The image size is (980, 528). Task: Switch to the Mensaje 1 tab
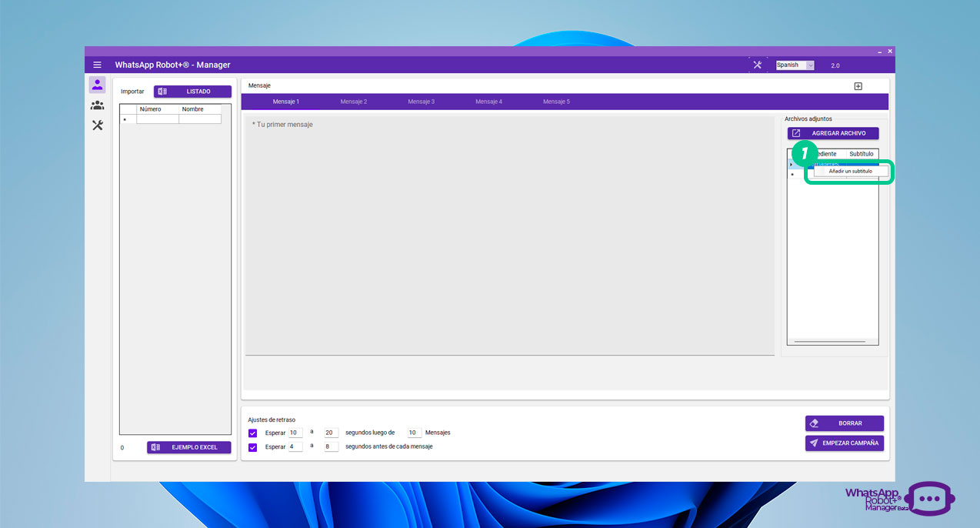(x=285, y=102)
